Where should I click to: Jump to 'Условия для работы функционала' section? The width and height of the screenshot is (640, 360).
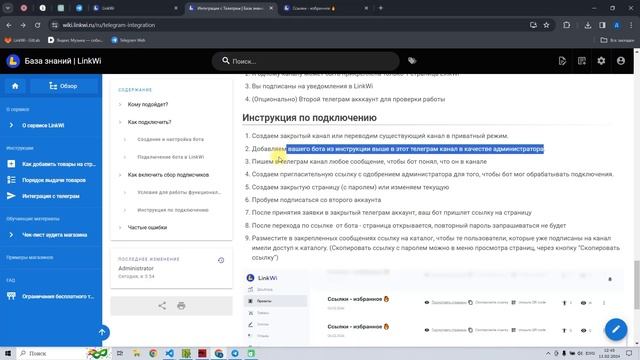179,192
